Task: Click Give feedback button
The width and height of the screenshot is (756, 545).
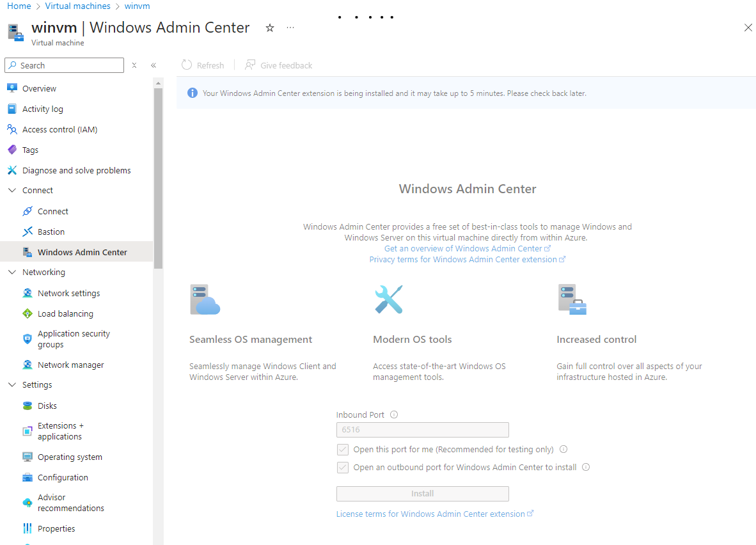Action: pos(279,65)
